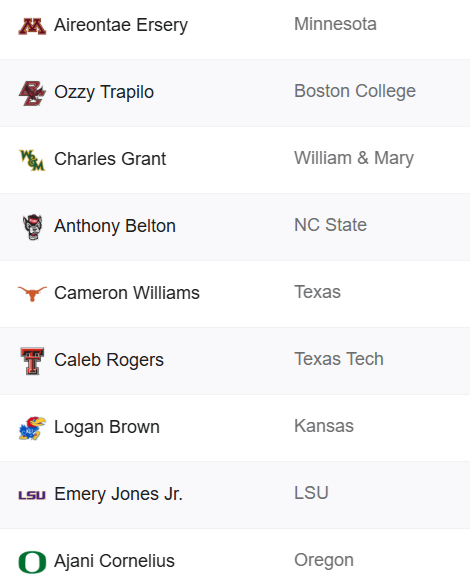Open Anthony Belton player page
The image size is (470, 587).
(x=115, y=226)
